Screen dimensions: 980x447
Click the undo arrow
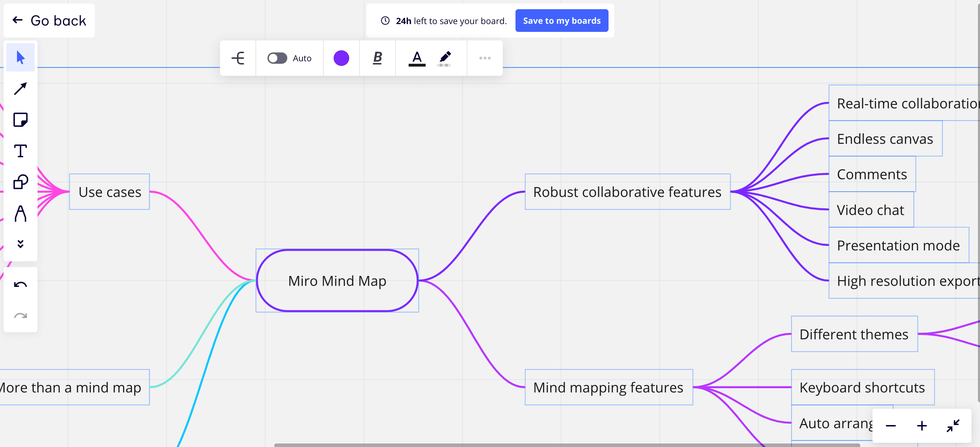(x=21, y=284)
